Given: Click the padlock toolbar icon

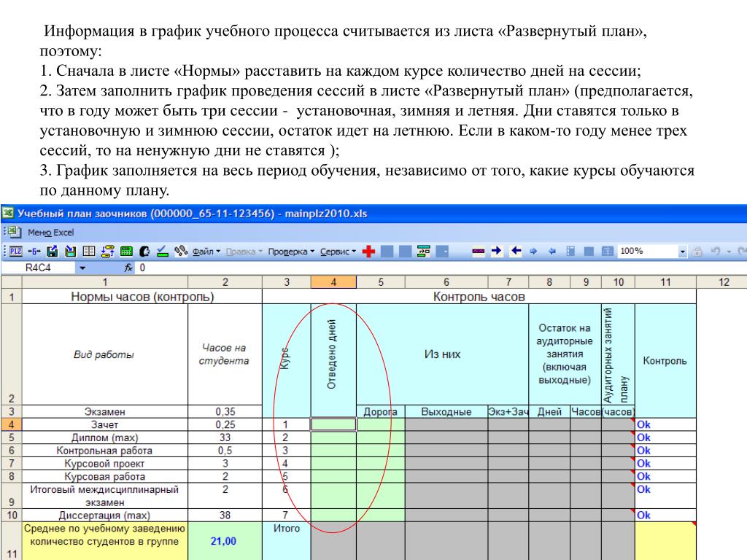Looking at the screenshot, I should 697,251.
